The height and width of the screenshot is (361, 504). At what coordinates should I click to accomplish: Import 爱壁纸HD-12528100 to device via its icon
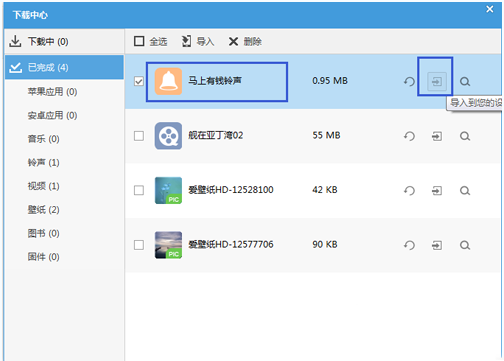437,191
